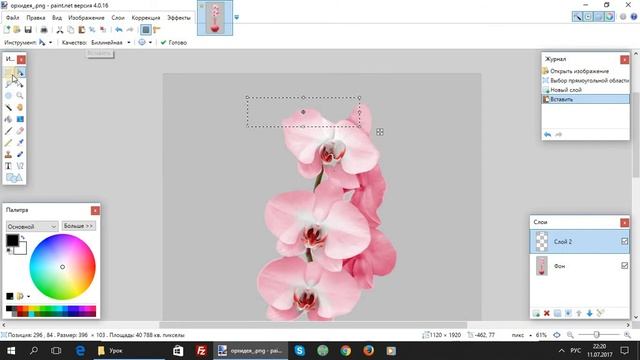Screen dimensions: 640x360
Task: Click the Paste clipboard toolbar icon
Action: tap(82, 30)
